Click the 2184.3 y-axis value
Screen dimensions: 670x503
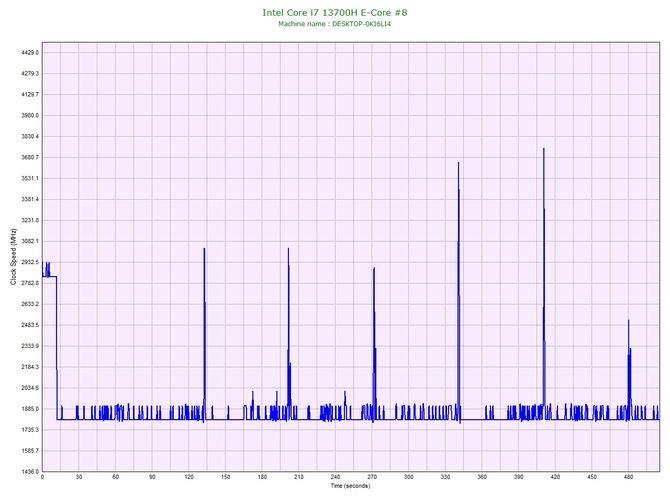click(30, 367)
